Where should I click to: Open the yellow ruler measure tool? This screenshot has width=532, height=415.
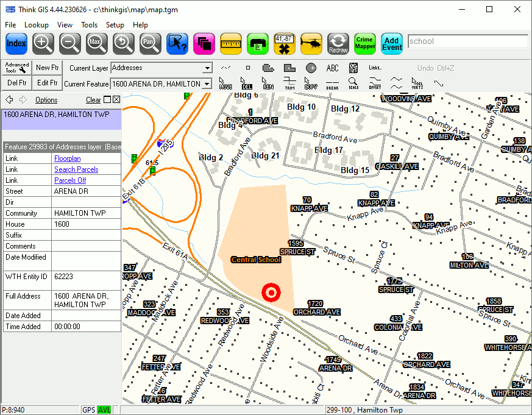coord(231,43)
